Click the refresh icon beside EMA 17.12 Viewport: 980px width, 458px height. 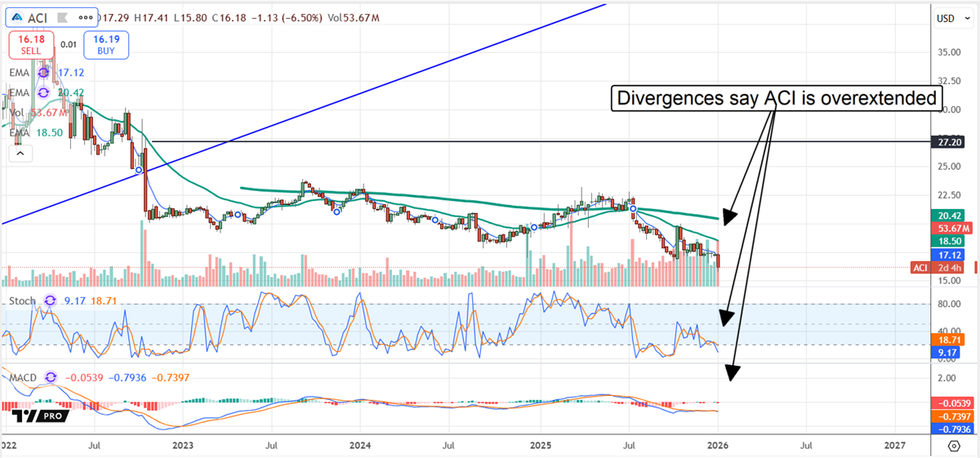43,73
